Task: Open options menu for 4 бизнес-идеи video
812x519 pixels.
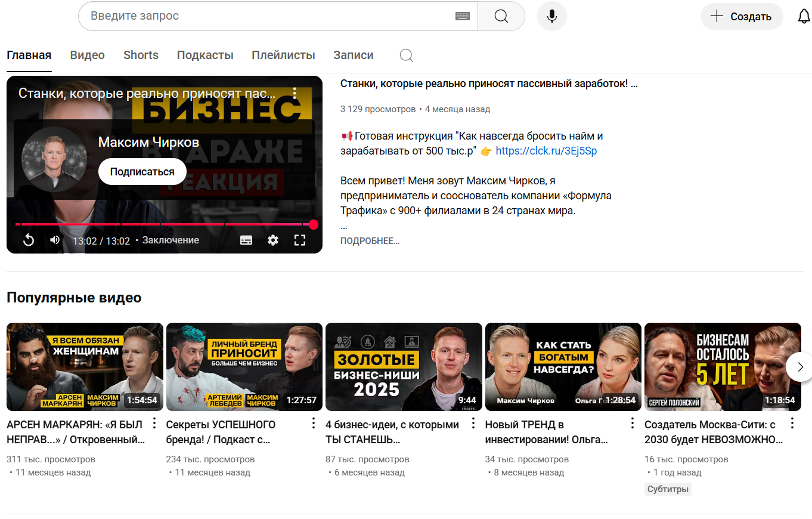Action: pos(473,424)
